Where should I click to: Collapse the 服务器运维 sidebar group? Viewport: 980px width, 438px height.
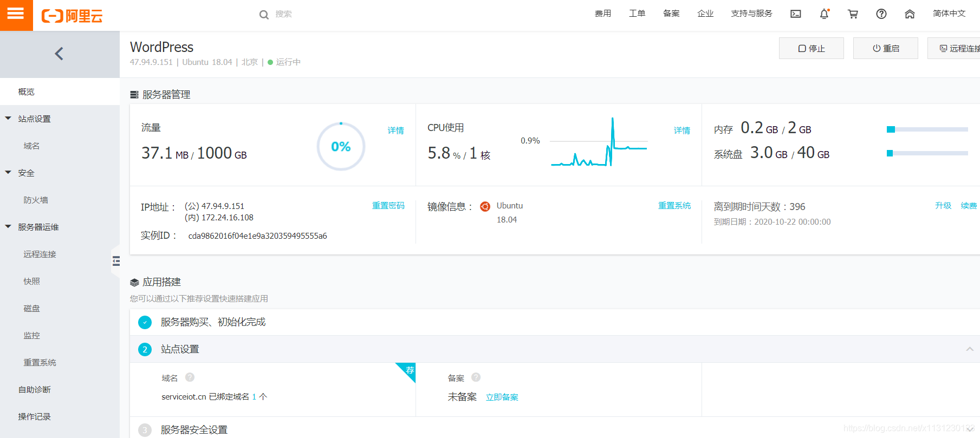point(8,226)
